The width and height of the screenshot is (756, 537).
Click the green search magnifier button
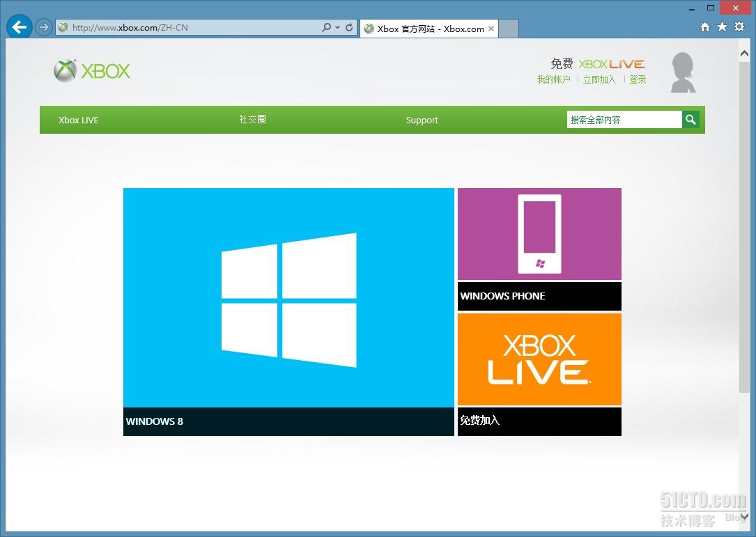691,120
